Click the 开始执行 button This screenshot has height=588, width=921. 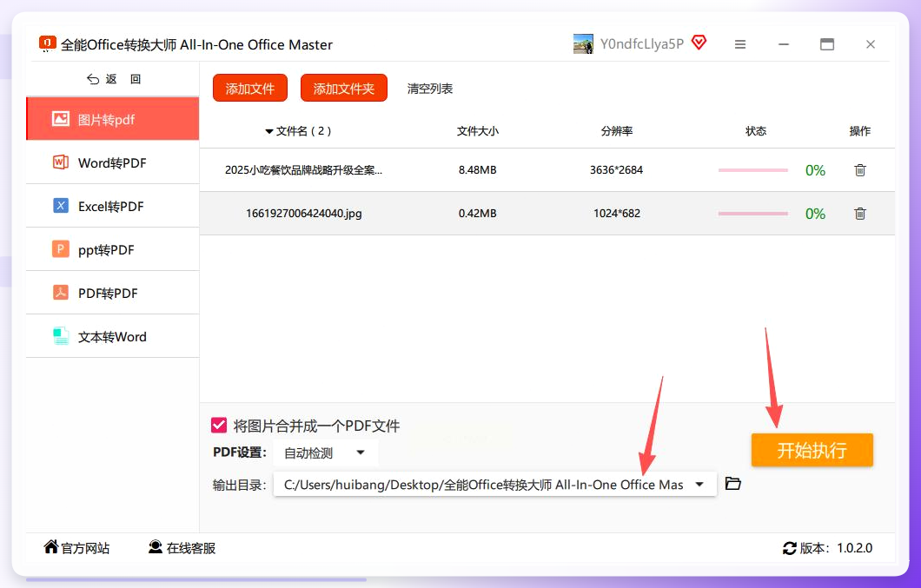812,450
